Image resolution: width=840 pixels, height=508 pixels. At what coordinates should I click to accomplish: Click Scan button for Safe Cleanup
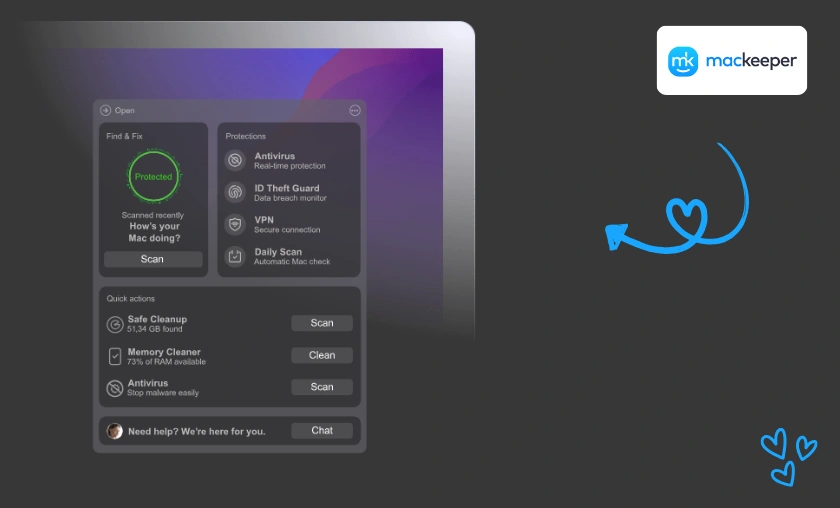click(322, 323)
